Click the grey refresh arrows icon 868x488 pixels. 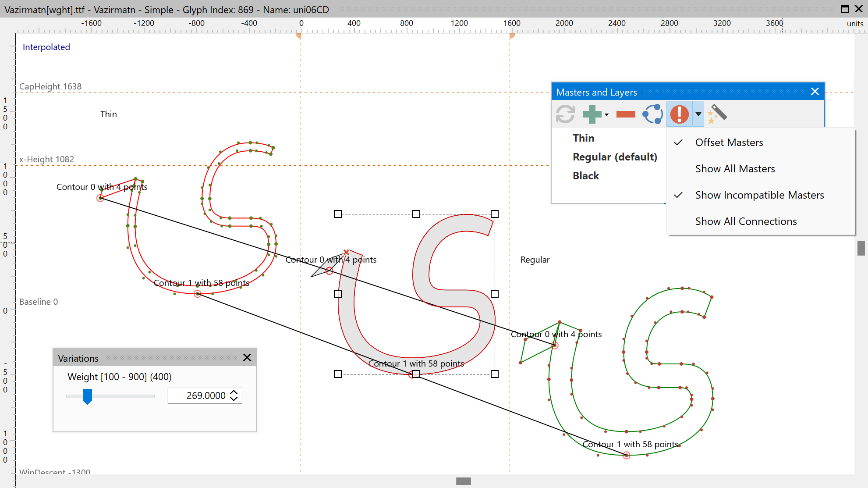point(565,114)
